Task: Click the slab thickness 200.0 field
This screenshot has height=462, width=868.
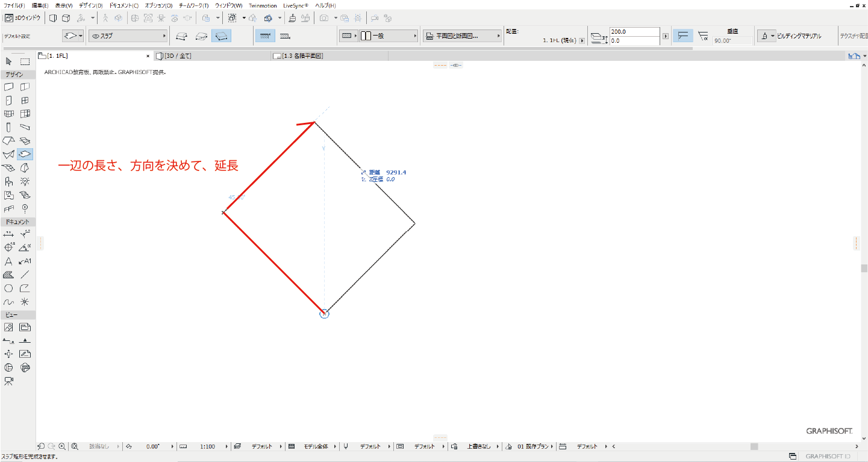Action: [x=634, y=32]
